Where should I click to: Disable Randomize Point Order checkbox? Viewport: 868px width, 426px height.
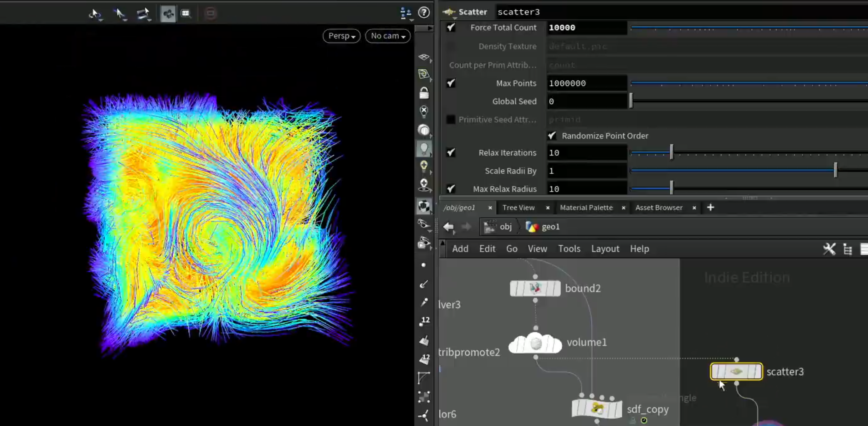coord(552,136)
